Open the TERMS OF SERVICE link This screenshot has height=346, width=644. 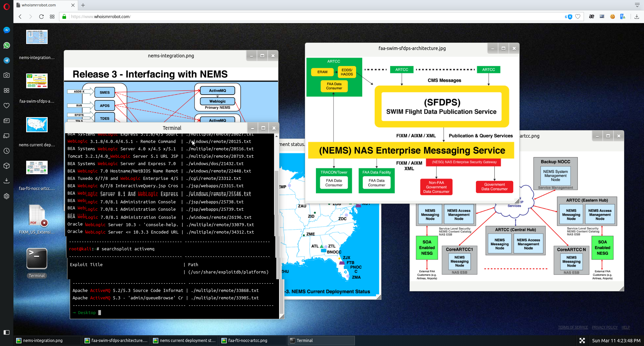(x=573, y=327)
